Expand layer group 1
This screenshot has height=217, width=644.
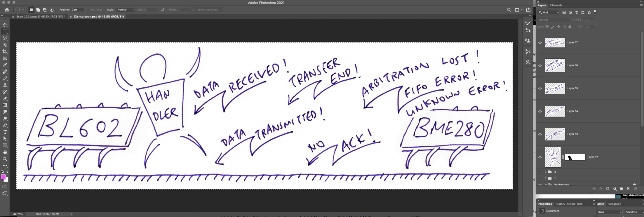click(545, 178)
